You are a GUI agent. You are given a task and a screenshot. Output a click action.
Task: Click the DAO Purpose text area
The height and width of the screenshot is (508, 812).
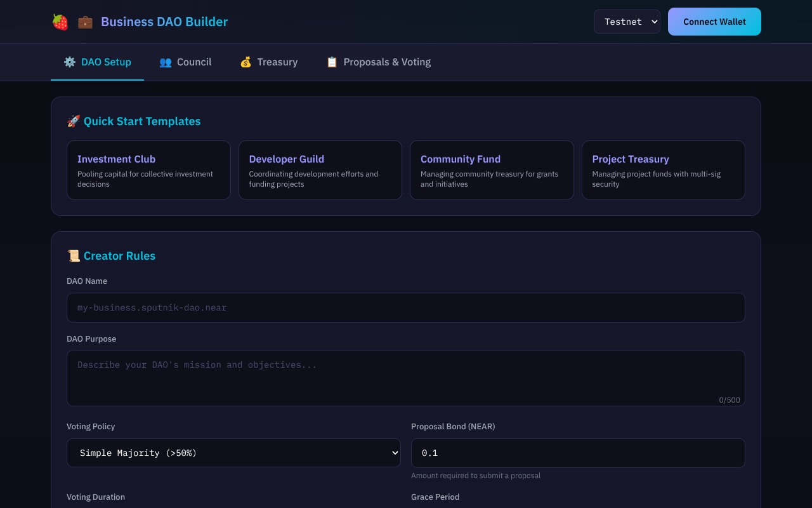click(406, 378)
